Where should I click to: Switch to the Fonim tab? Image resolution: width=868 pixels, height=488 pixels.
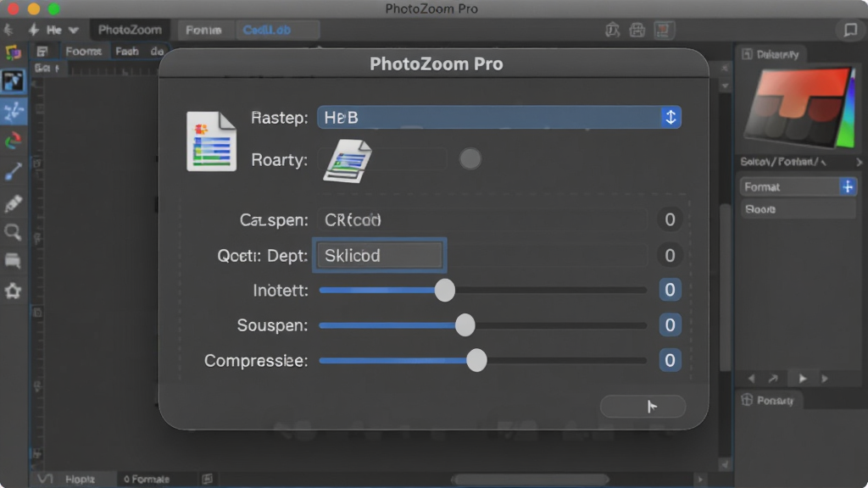[x=203, y=30]
